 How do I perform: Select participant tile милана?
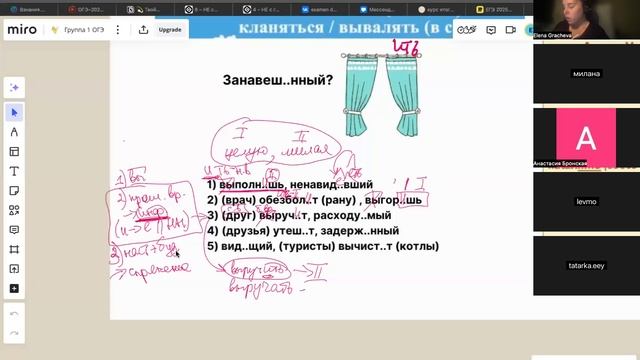click(x=586, y=73)
